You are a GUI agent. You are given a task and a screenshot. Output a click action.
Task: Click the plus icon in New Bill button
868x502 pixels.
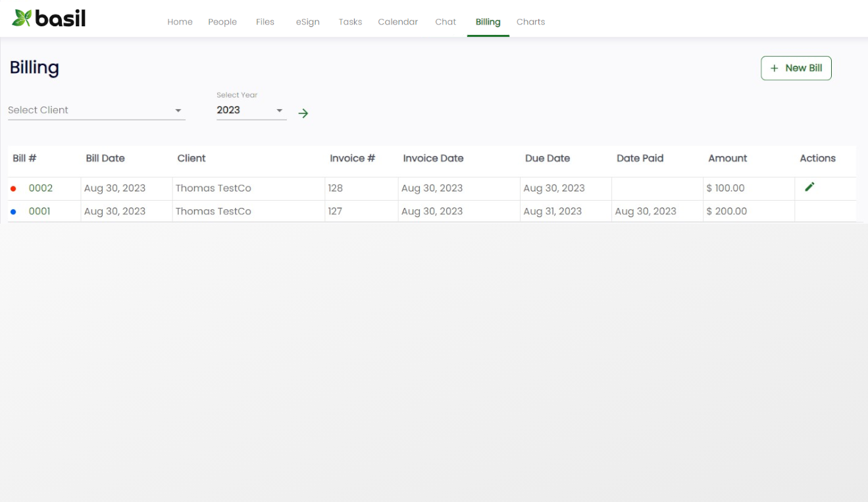tap(775, 68)
